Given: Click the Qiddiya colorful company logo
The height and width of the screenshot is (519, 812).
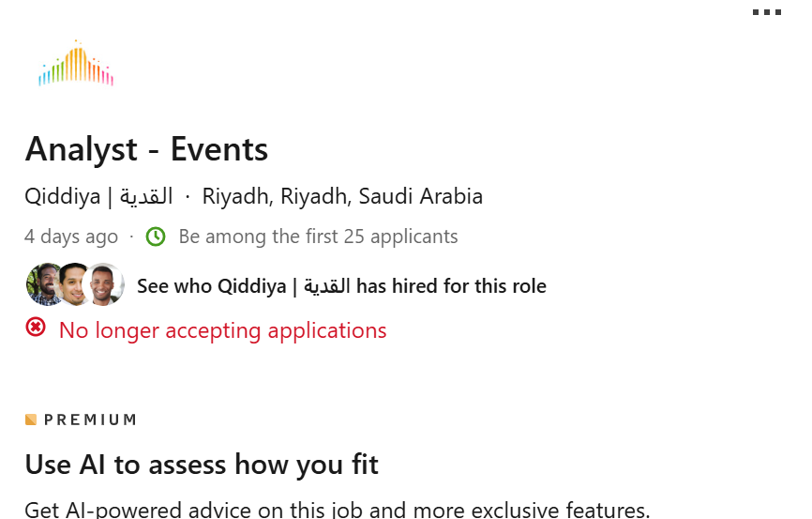Looking at the screenshot, I should pos(76,63).
